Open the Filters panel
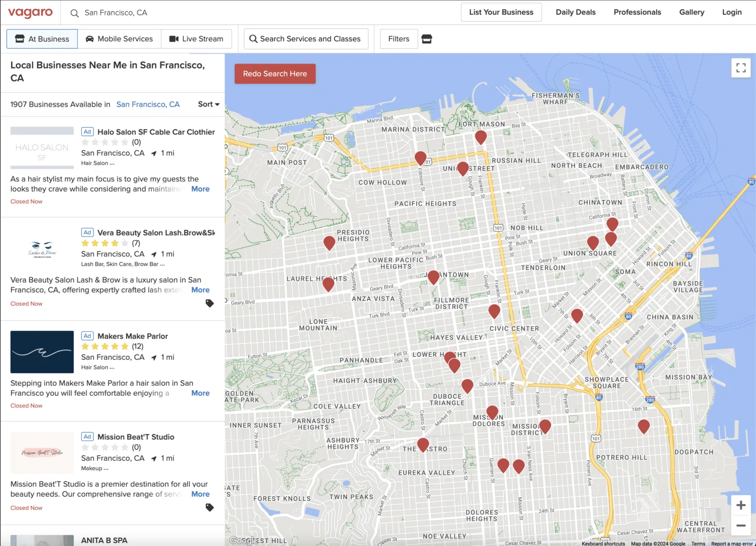Viewport: 756px width, 546px height. click(399, 39)
